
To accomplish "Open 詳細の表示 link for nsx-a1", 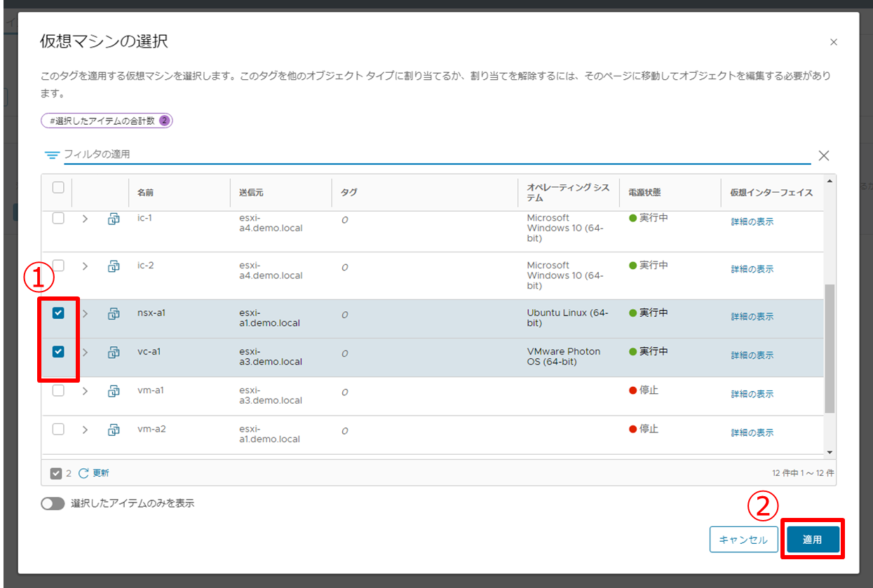I will [752, 317].
